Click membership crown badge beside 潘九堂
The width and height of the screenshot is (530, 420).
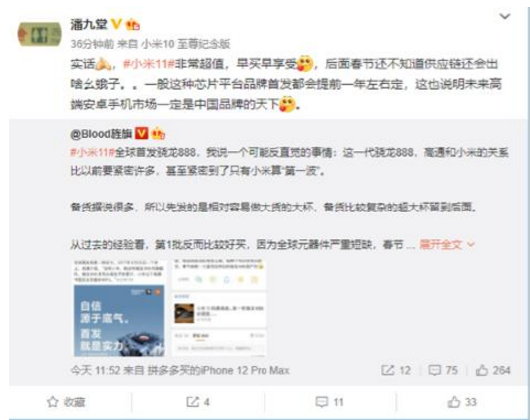click(x=132, y=25)
